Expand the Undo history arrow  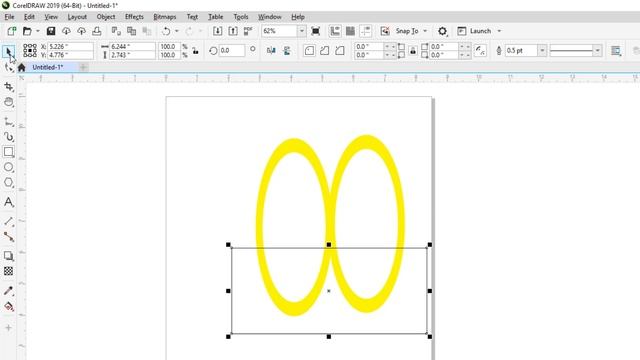pyautogui.click(x=176, y=31)
